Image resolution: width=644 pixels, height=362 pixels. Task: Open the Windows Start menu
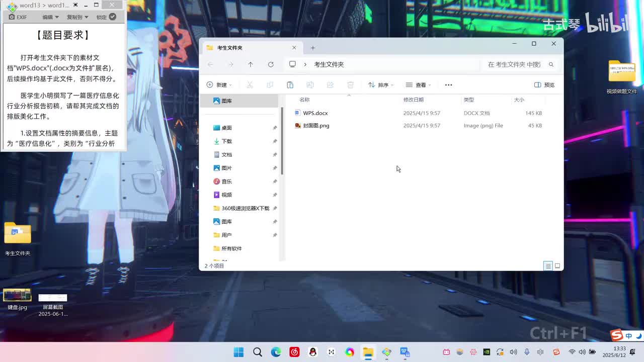238,352
